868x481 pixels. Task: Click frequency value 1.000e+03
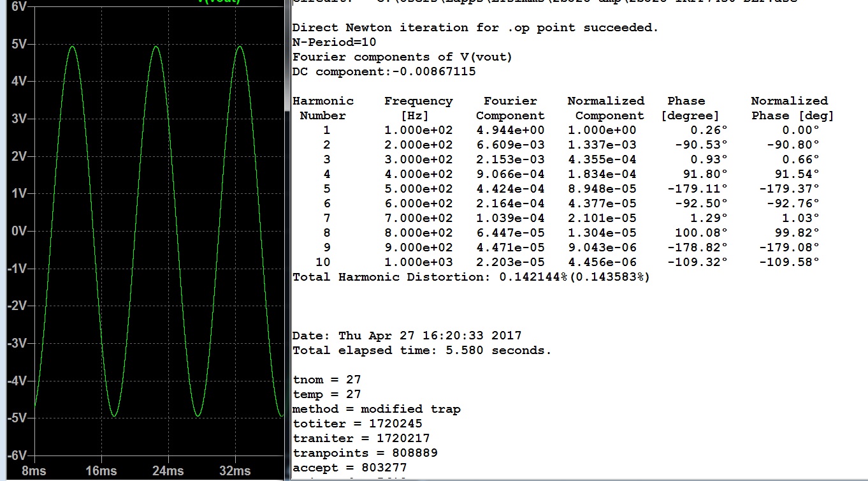click(x=418, y=262)
